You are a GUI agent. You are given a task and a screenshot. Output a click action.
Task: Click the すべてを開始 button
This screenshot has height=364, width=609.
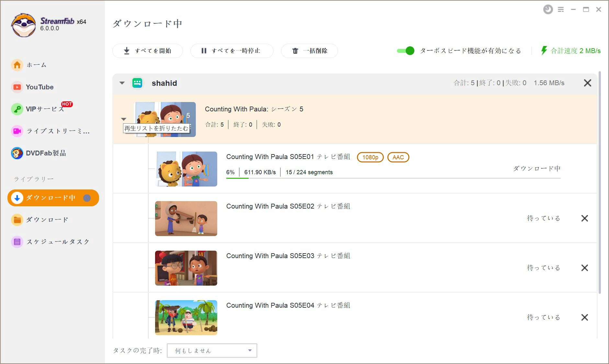(x=148, y=51)
